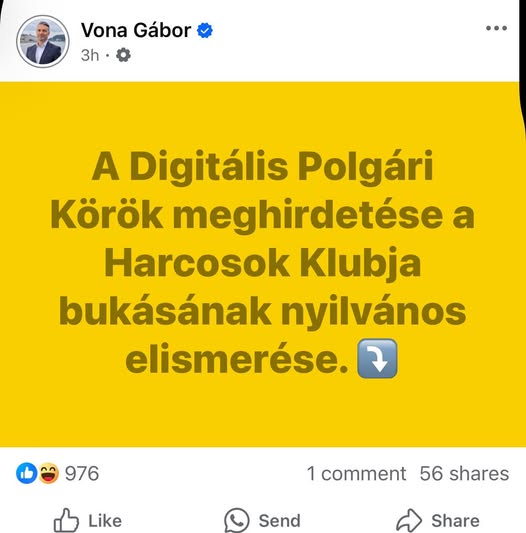526x533 pixels.
Task: Click the blue verified badge
Action: coord(205,31)
